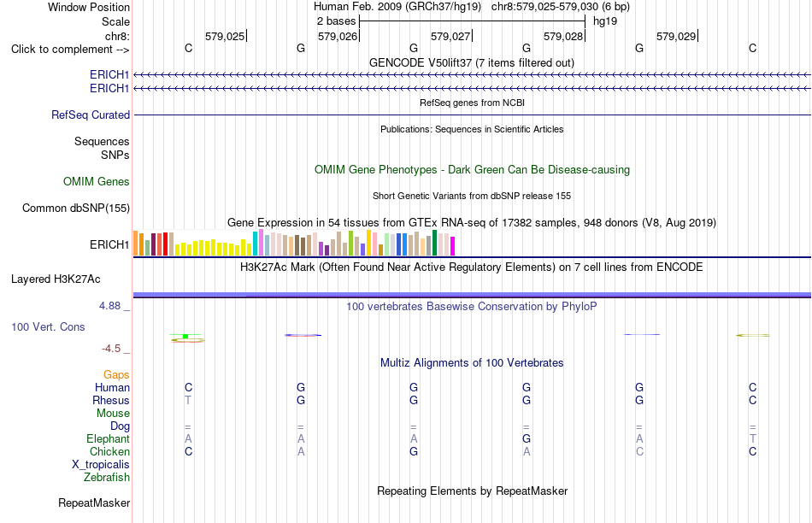
Task: Click the green PhyloP conservation mark
Action: [x=185, y=337]
